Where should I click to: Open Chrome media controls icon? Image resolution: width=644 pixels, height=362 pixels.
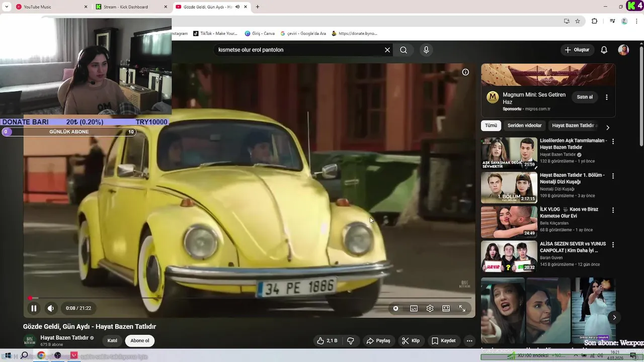click(x=612, y=21)
